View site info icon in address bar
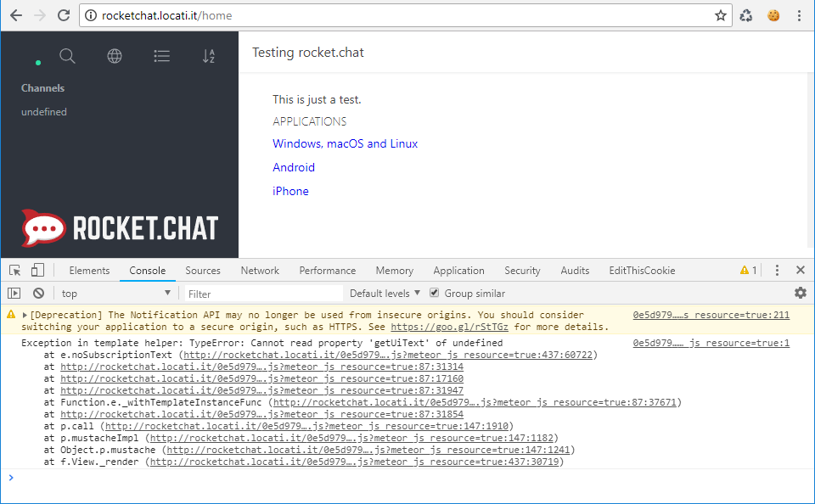Screen dimensions: 815x504 coord(91,15)
